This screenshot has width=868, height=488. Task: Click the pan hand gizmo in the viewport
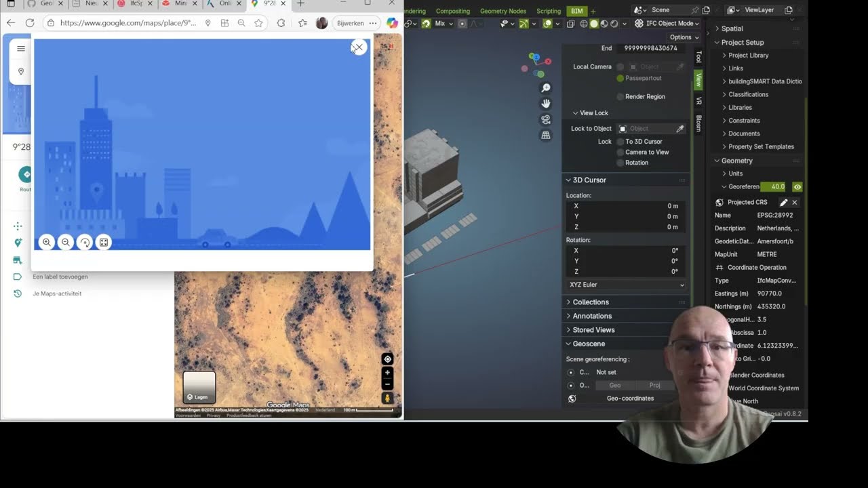(546, 104)
